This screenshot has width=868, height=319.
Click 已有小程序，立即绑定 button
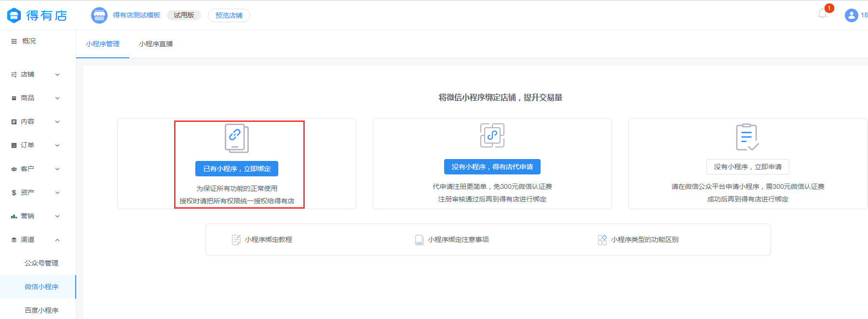(x=237, y=169)
